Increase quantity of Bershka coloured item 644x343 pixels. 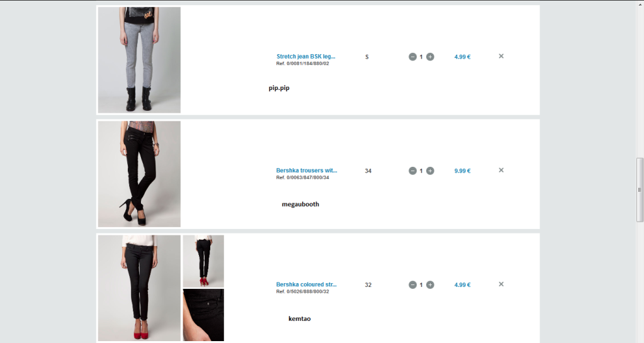coord(430,284)
